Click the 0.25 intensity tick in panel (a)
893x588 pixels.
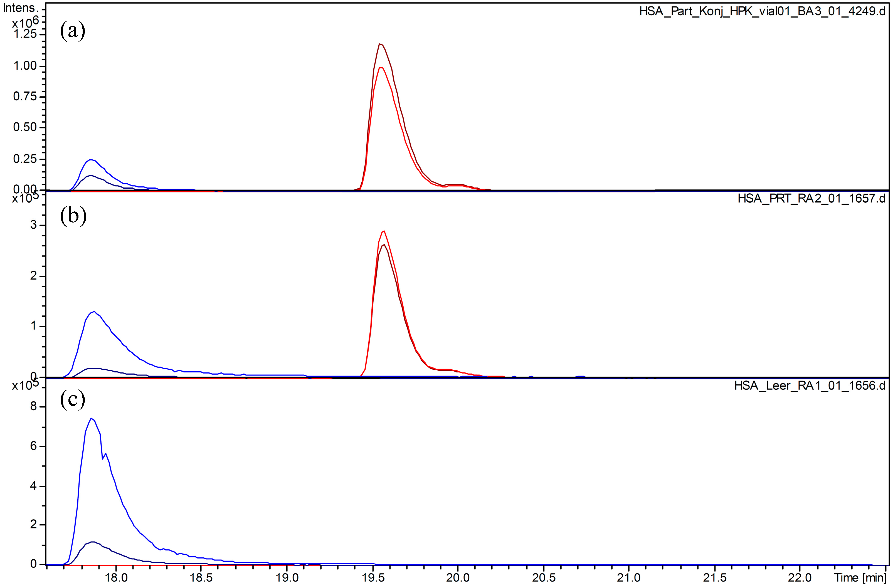(25, 159)
